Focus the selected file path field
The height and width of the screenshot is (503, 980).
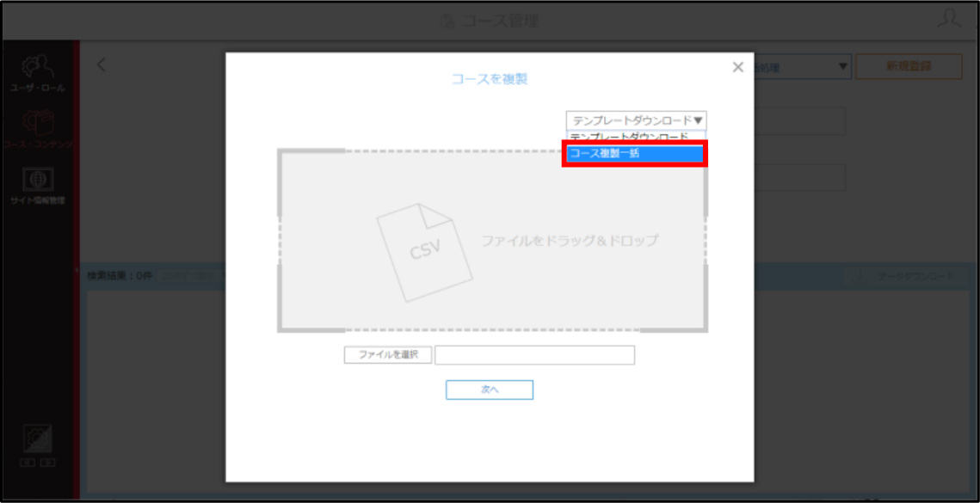point(535,355)
